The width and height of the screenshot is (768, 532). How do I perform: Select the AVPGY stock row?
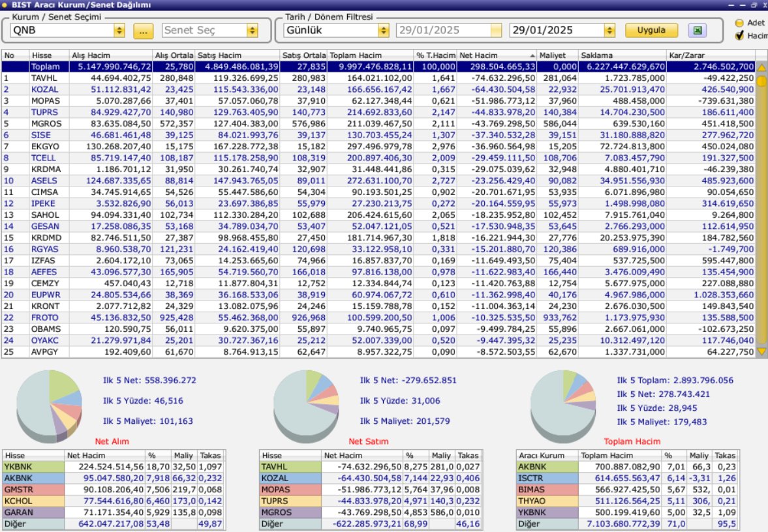click(x=378, y=352)
